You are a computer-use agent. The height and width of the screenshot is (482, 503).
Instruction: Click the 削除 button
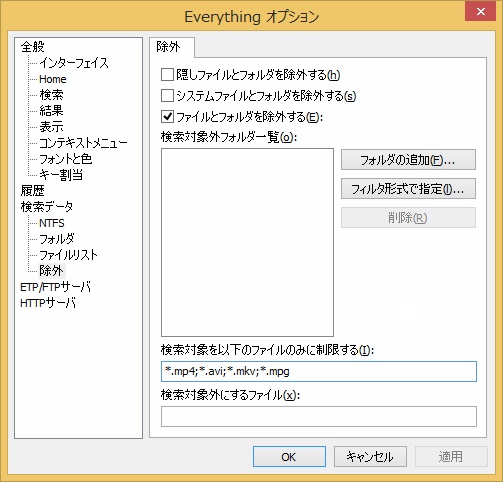(x=408, y=218)
